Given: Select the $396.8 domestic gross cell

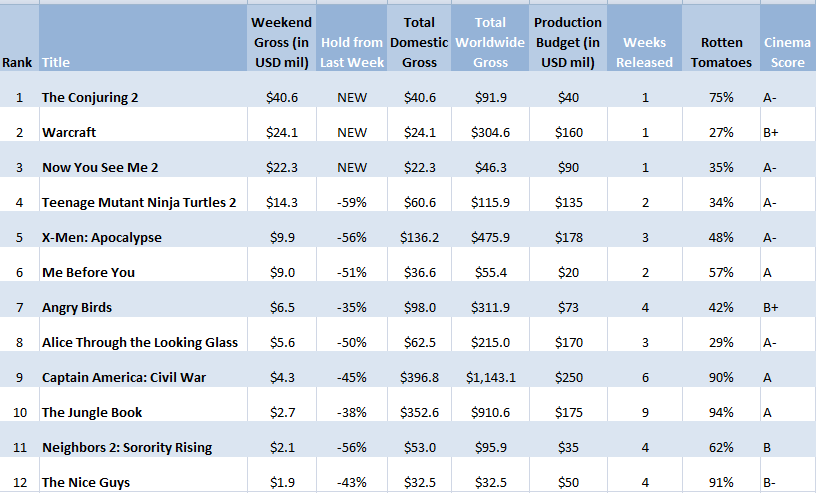Looking at the screenshot, I should [x=419, y=378].
